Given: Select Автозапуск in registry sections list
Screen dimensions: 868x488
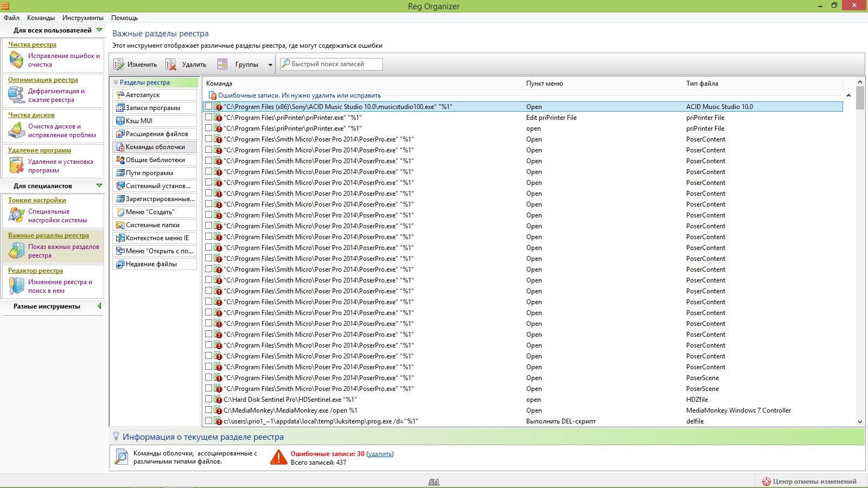Looking at the screenshot, I should pos(155,95).
